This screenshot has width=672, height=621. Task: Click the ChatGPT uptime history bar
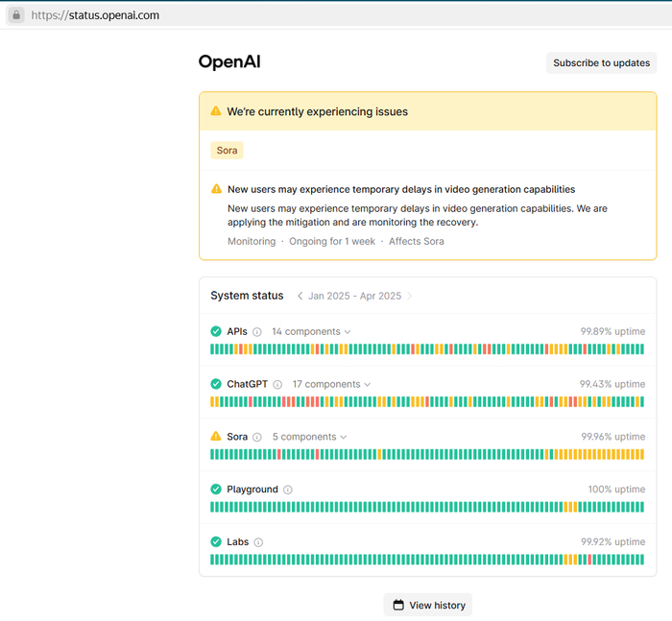coord(427,402)
